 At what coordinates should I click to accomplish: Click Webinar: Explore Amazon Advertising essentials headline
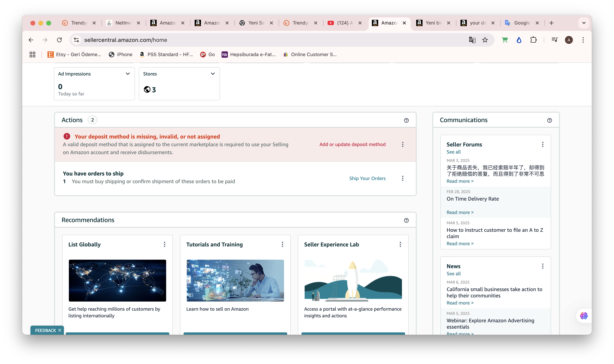[x=490, y=324]
